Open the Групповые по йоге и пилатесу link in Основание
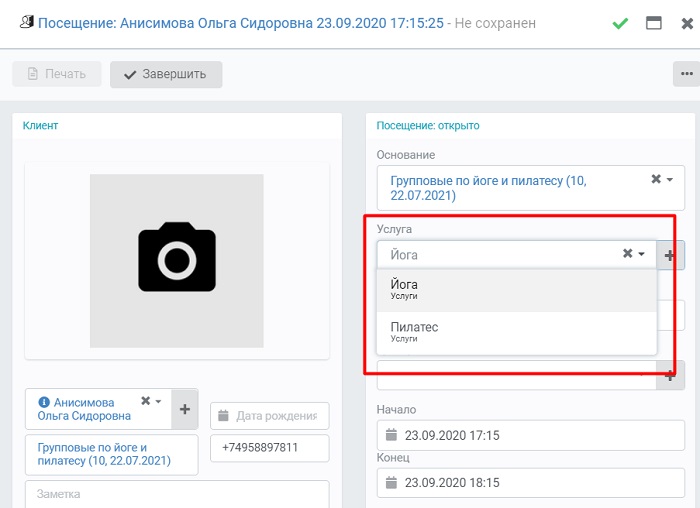The image size is (700, 508). pyautogui.click(x=488, y=188)
